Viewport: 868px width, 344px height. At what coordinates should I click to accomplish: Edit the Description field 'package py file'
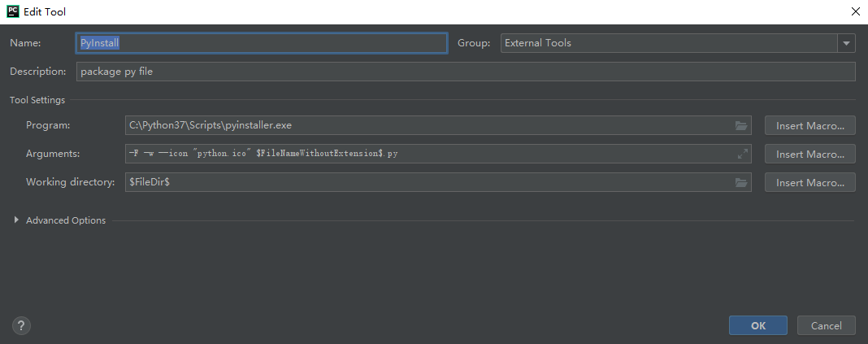click(x=466, y=72)
